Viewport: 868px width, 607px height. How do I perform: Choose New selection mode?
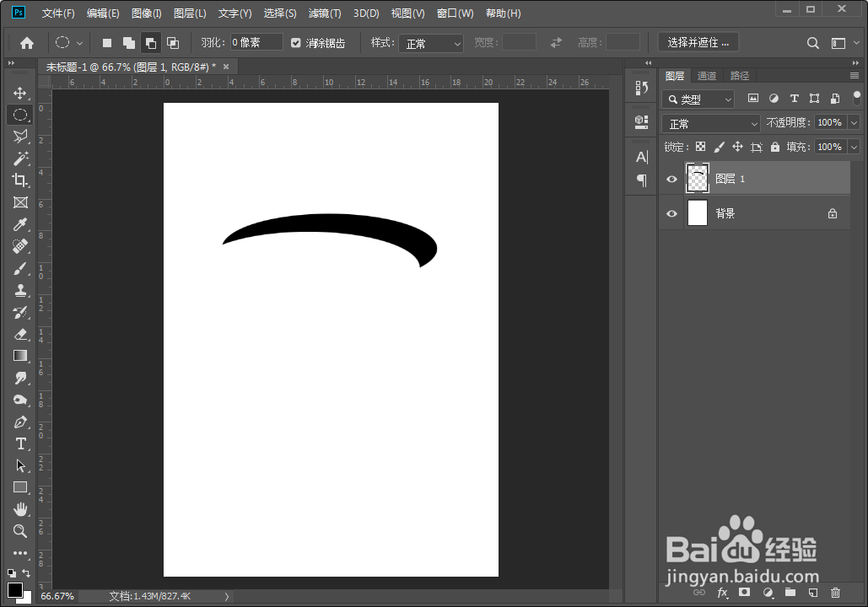[107, 43]
